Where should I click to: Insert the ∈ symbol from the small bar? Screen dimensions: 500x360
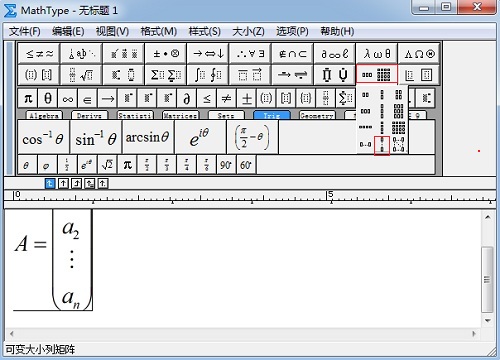tap(87, 99)
